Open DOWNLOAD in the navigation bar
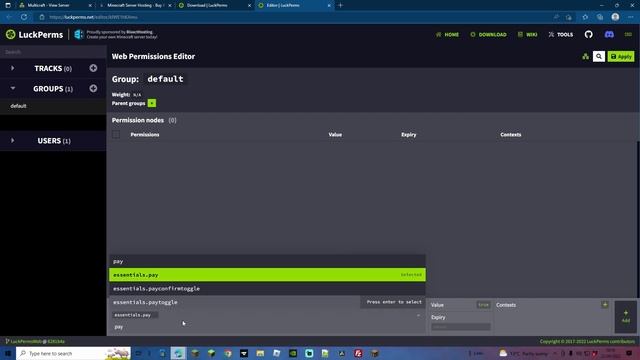Image resolution: width=640 pixels, height=360 pixels. coord(488,35)
